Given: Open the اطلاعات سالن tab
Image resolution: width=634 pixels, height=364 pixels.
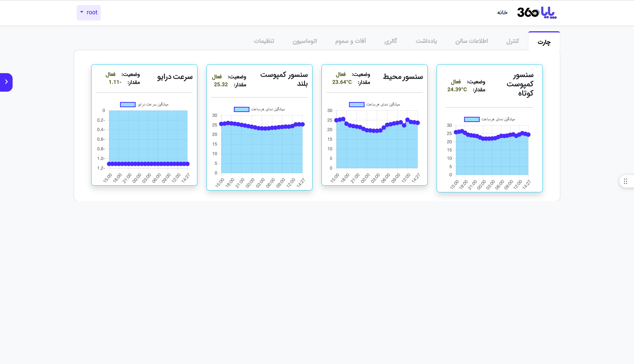Looking at the screenshot, I should (x=471, y=41).
